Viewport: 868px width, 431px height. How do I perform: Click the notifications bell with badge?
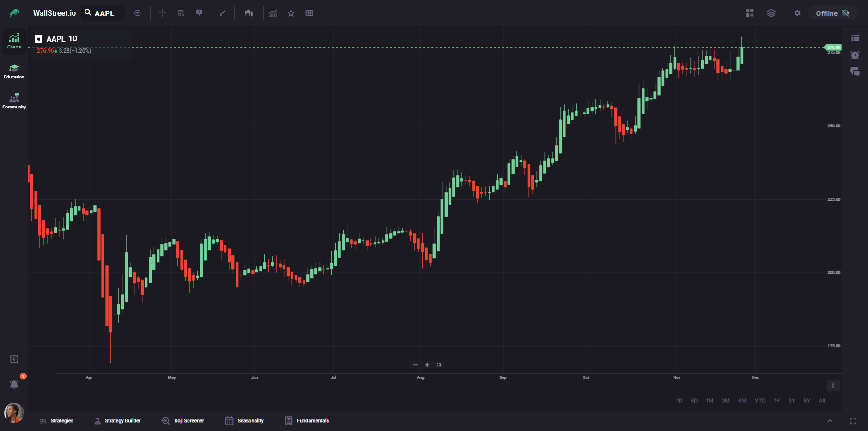coord(14,384)
